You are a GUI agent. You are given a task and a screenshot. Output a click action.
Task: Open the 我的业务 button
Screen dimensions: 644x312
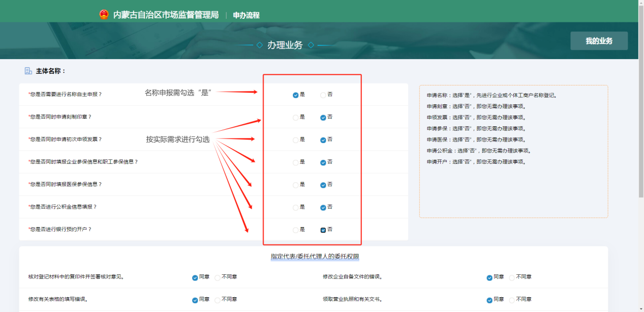(599, 41)
